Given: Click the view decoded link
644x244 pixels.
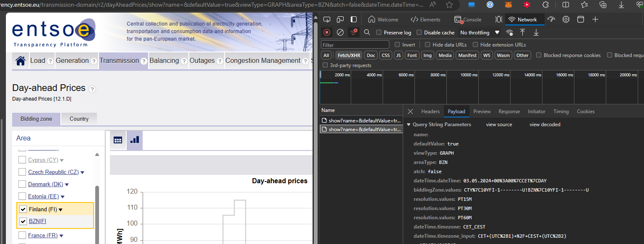Looking at the screenshot, I should tap(545, 125).
